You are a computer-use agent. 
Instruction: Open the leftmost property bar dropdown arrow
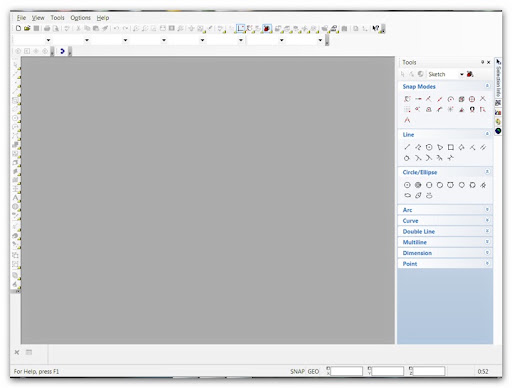click(48, 40)
